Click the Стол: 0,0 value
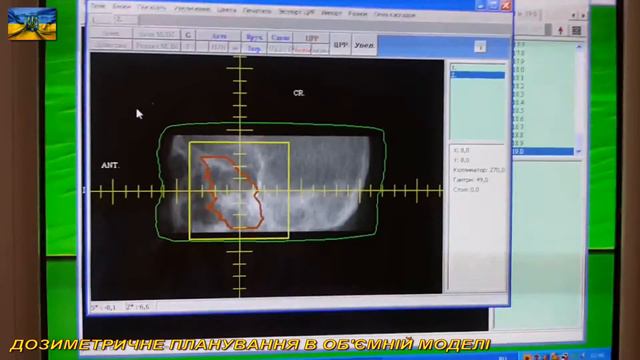Image resolution: width=640 pixels, height=360 pixels. click(466, 190)
